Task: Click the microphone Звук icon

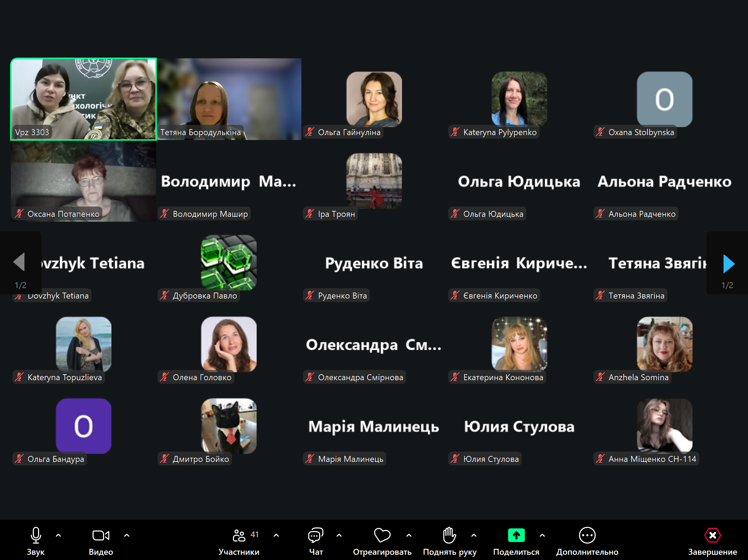Action: pyautogui.click(x=36, y=535)
